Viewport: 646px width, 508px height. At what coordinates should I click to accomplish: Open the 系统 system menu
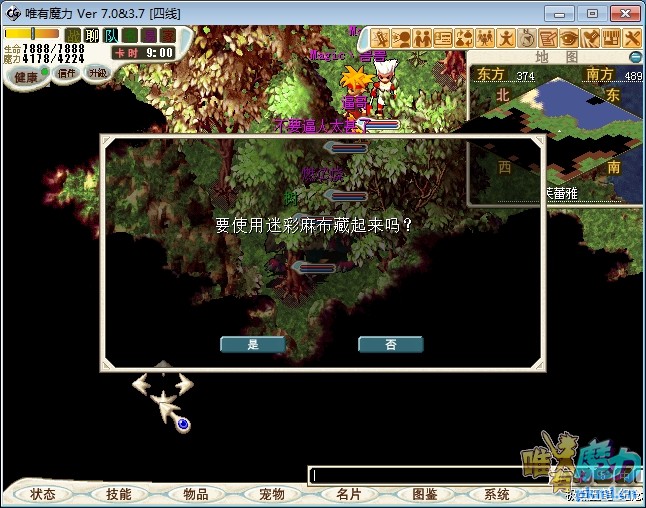click(x=497, y=494)
